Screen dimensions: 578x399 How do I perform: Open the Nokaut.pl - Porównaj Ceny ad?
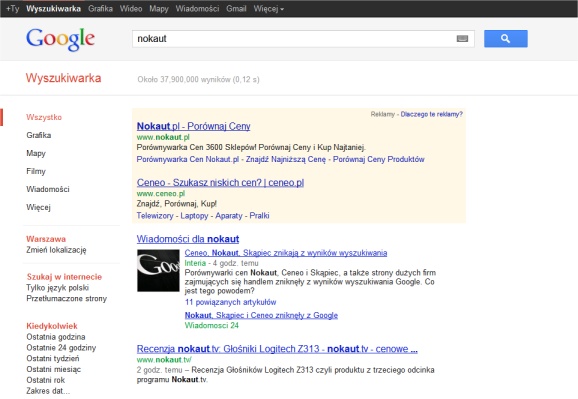(x=194, y=126)
